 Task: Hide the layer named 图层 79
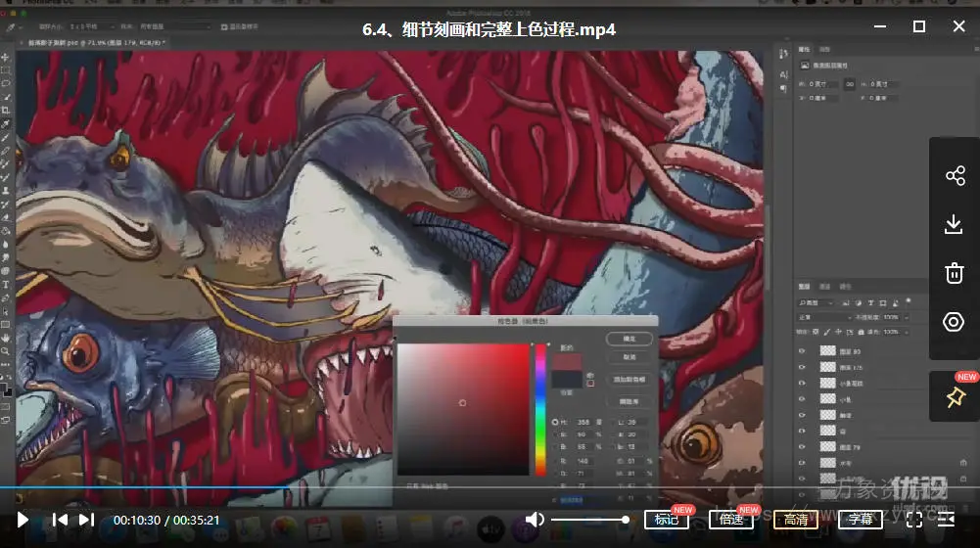click(x=803, y=446)
